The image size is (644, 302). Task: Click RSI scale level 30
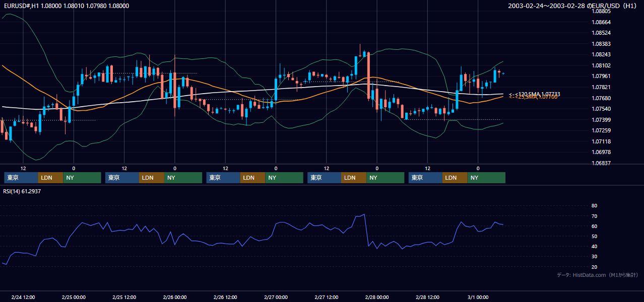594,257
